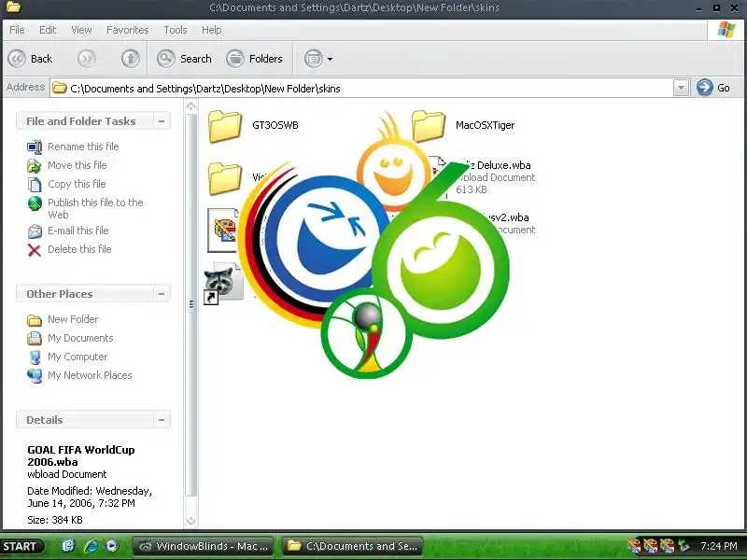This screenshot has height=560, width=747.
Task: Click the pane splitter grip handle
Action: [x=191, y=304]
